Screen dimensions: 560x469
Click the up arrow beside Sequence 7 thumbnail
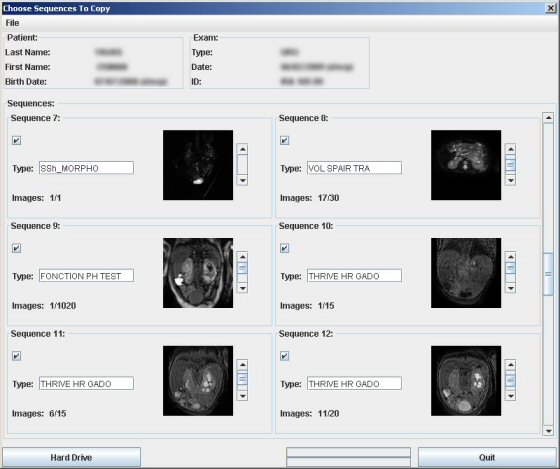(242, 149)
